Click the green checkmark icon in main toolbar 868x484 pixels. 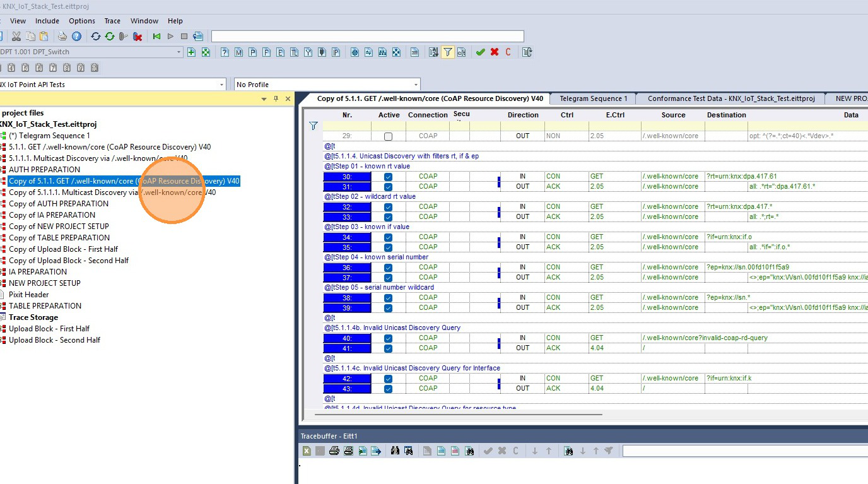(x=480, y=52)
